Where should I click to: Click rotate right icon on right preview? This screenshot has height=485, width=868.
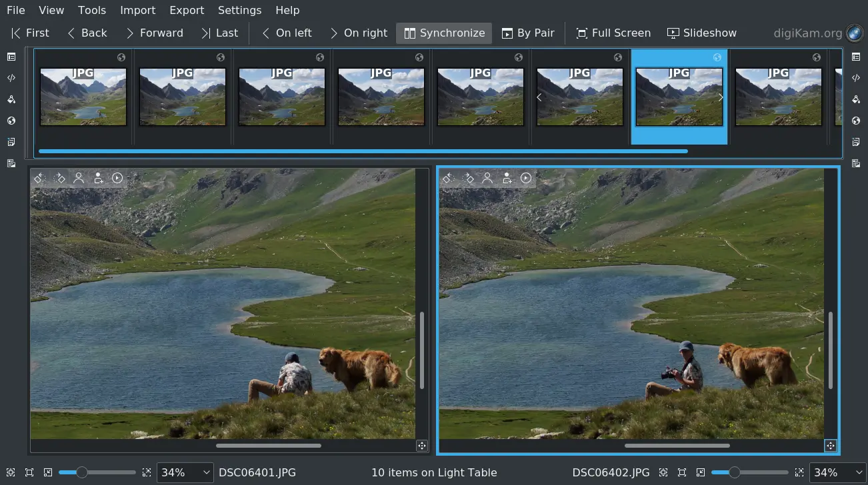coord(469,178)
